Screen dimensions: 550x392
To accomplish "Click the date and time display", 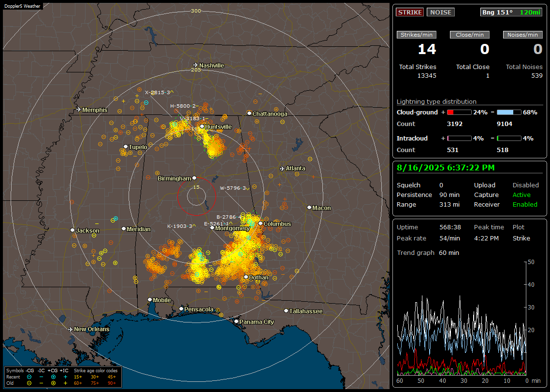I will [446, 168].
